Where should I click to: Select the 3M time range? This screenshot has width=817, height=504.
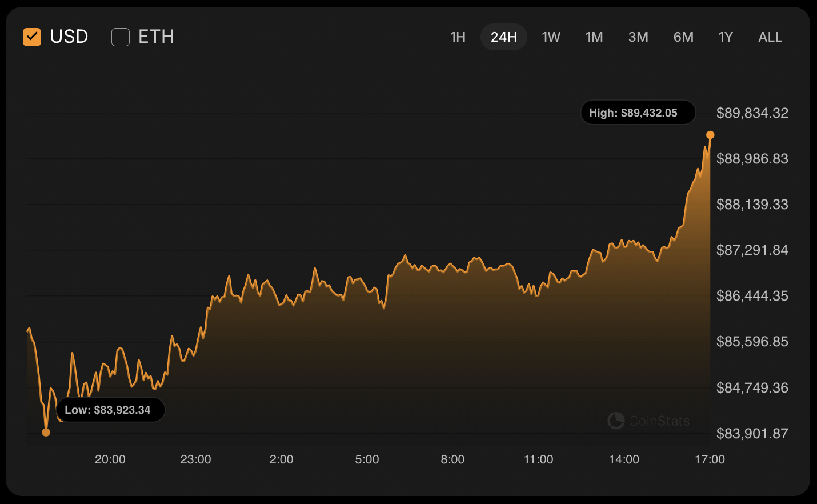[x=638, y=37]
